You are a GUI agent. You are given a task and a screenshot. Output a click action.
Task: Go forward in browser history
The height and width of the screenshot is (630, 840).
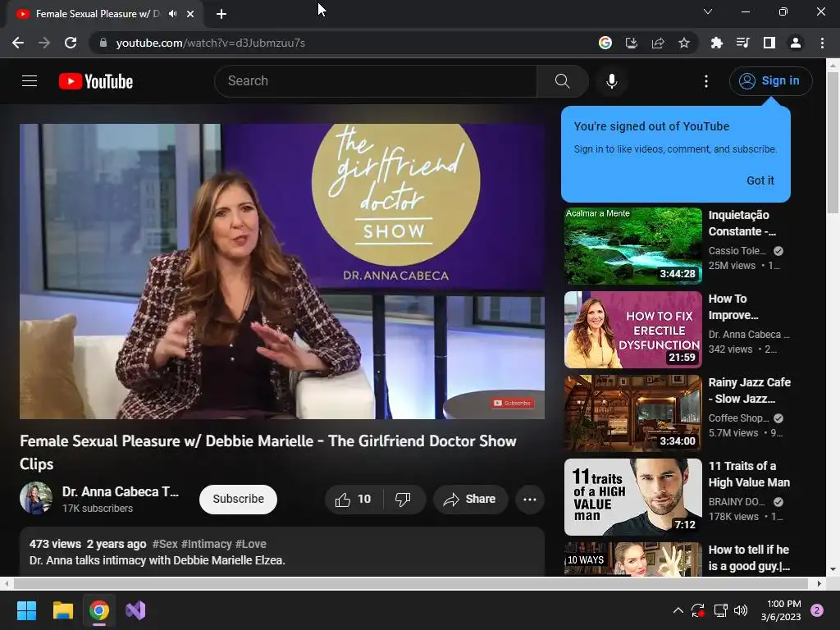click(44, 43)
